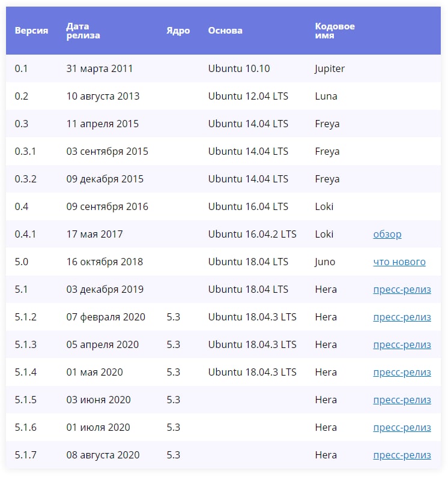Open the пресс-релиз link for version 5.1

pyautogui.click(x=402, y=289)
